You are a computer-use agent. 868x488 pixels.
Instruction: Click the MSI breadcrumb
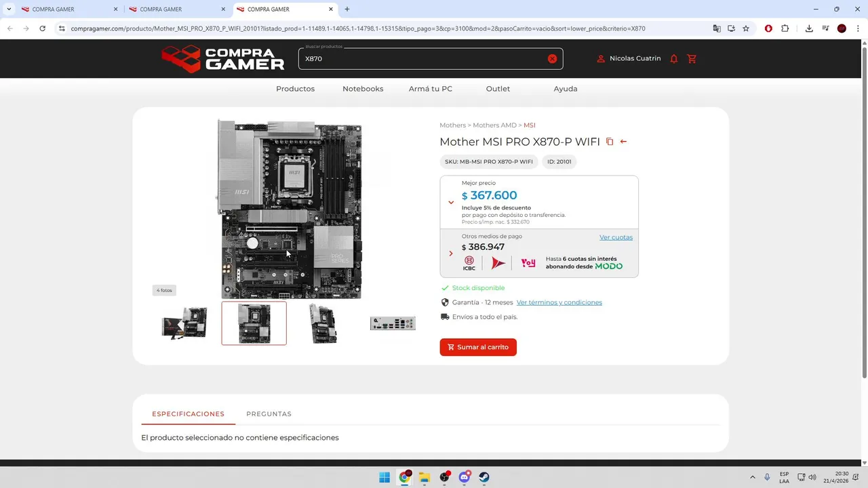point(530,125)
